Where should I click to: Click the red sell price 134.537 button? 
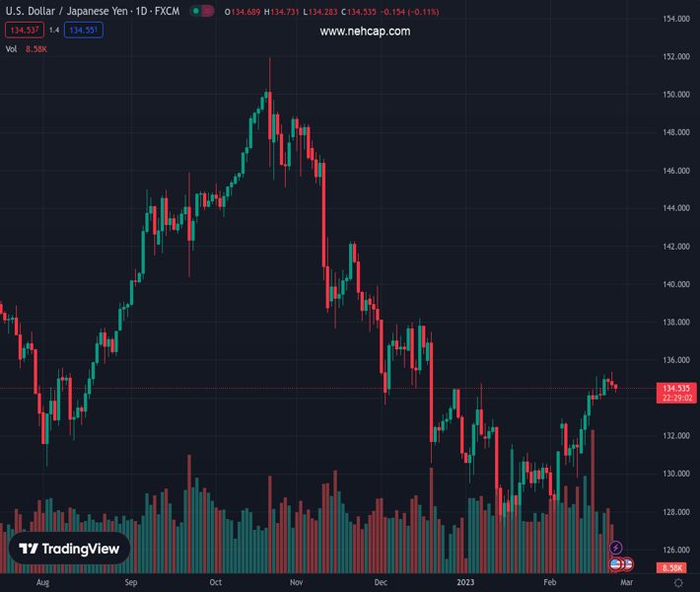23,30
